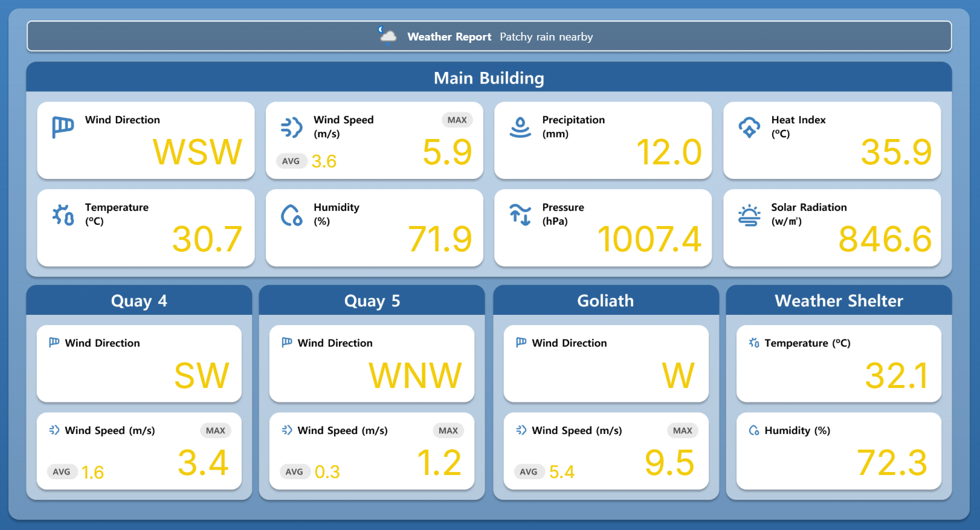The width and height of the screenshot is (980, 530).
Task: Select the Weather Shelter section header
Action: tap(839, 301)
